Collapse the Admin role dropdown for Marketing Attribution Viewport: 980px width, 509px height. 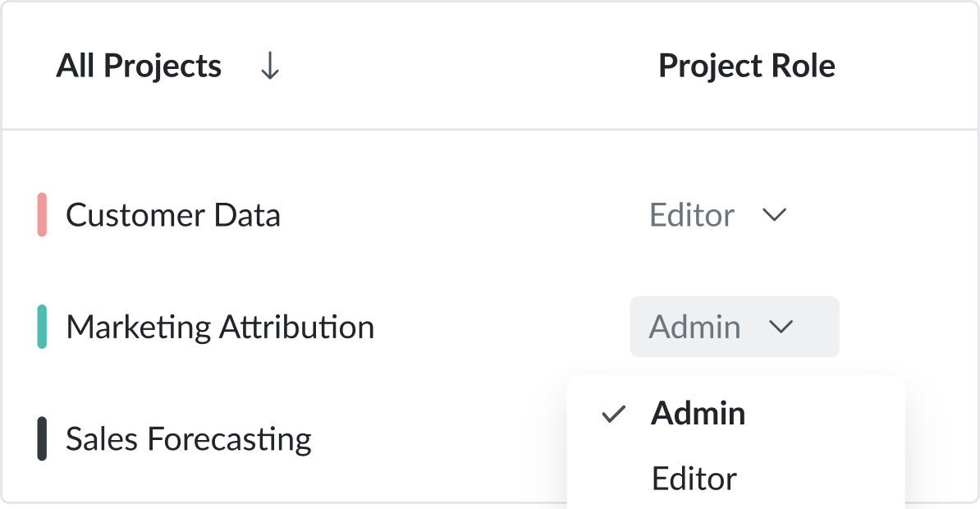pyautogui.click(x=734, y=327)
